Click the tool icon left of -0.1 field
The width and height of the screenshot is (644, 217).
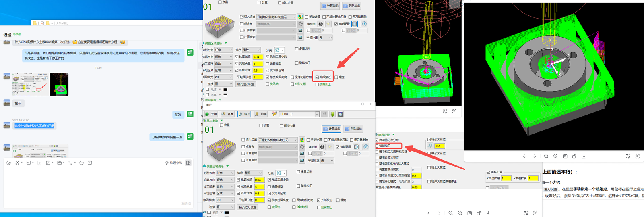pos(430,146)
